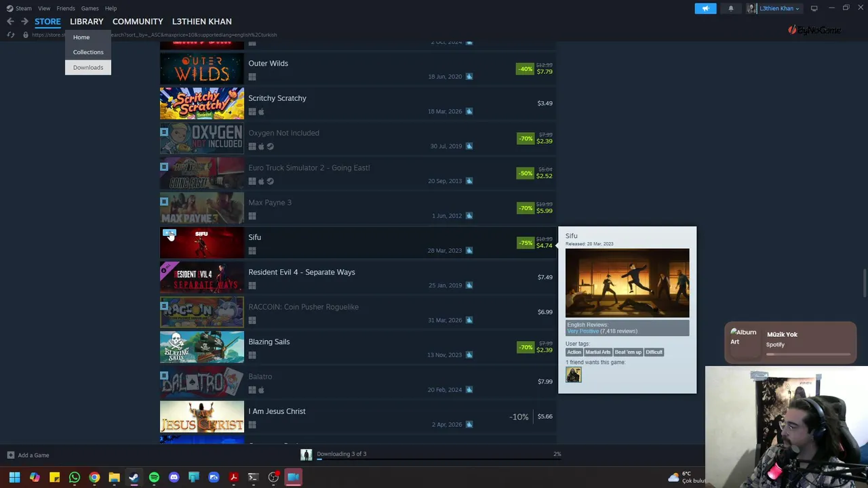Open the Max Payne 3 result
The width and height of the screenshot is (868, 488).
[x=357, y=208]
